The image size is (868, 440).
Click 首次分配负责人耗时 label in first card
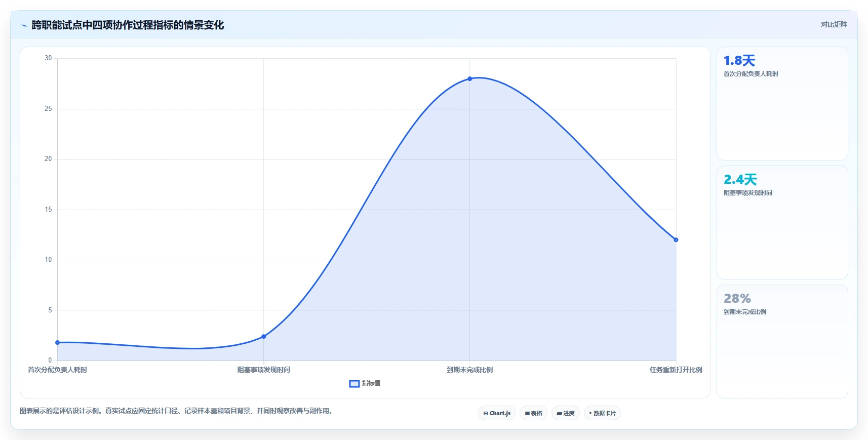coord(751,74)
